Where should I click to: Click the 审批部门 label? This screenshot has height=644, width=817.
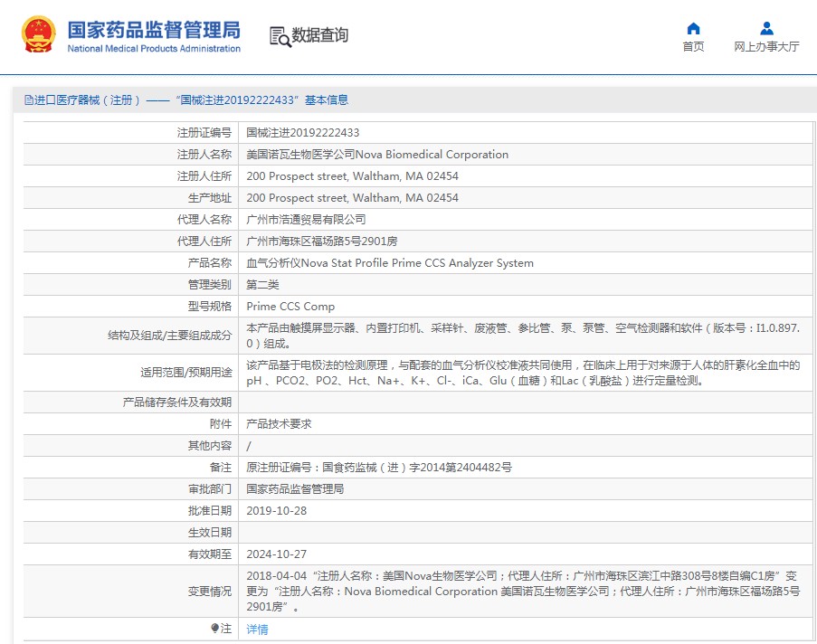click(210, 489)
